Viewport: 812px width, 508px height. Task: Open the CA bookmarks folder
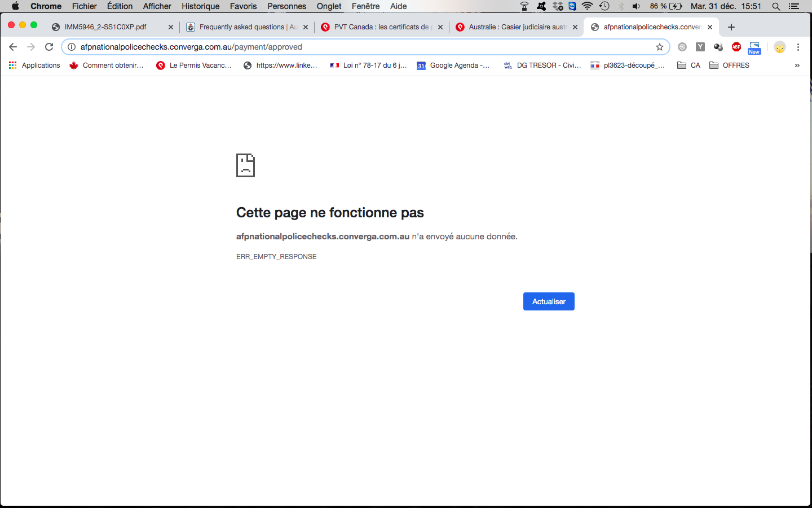tap(689, 65)
